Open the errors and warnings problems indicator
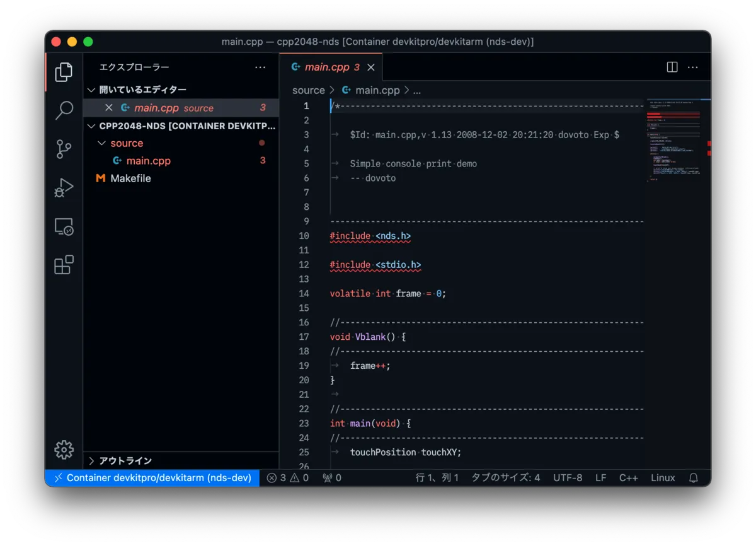Screen dimensions: 756x546 (x=287, y=478)
